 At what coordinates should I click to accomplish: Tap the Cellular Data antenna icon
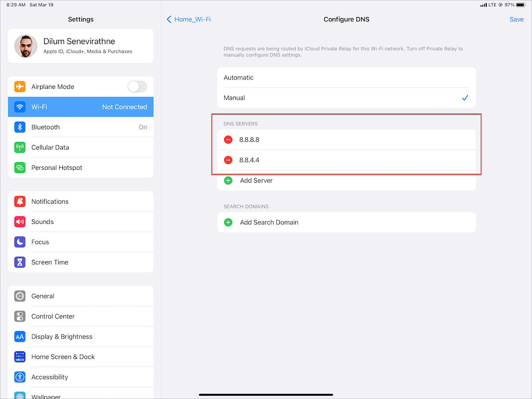[20, 148]
